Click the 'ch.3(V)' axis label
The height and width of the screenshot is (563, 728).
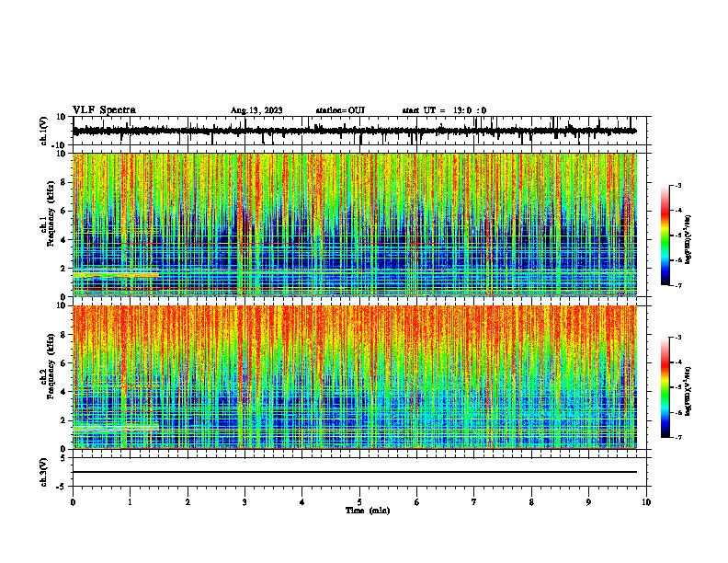pyautogui.click(x=44, y=473)
